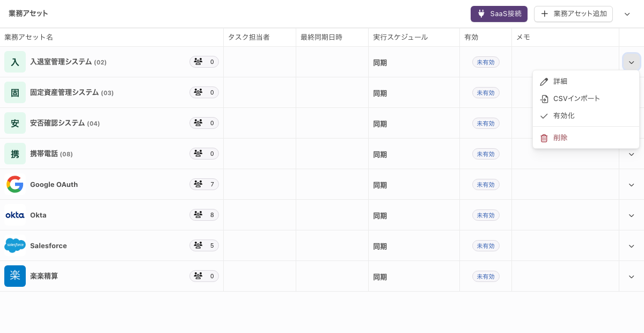Click the user count badge for 安否確認システム
This screenshot has width=644, height=333.
[x=204, y=123]
